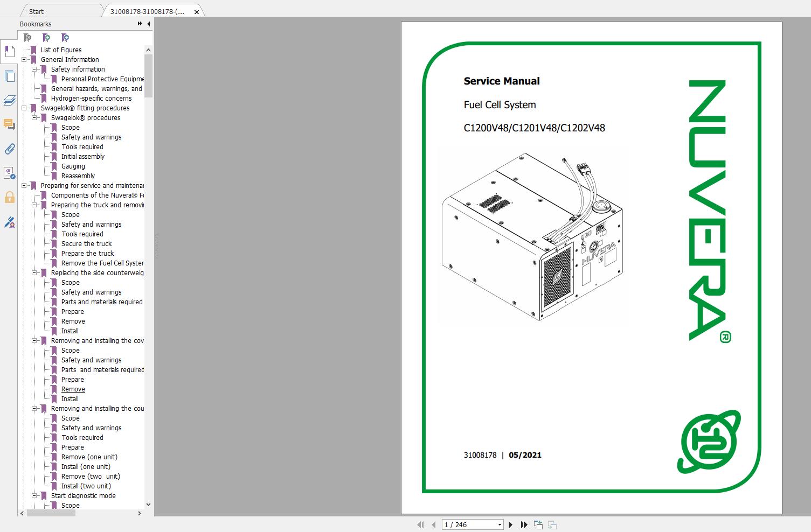This screenshot has height=532, width=811.
Task: Click bookmarks horizontal scrollbar thumb
Action: coord(51,514)
